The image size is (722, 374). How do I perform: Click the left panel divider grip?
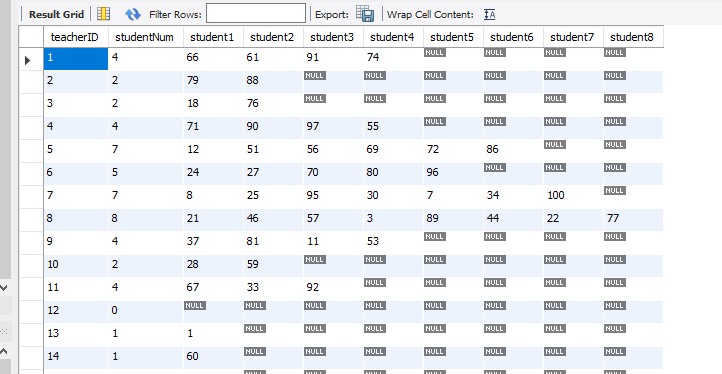(x=4, y=331)
